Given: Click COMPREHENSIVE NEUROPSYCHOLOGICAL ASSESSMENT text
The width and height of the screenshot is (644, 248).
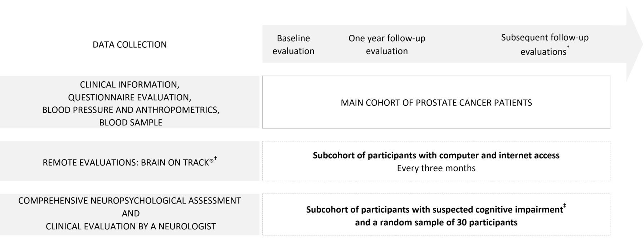Looking at the screenshot, I should (x=130, y=201).
